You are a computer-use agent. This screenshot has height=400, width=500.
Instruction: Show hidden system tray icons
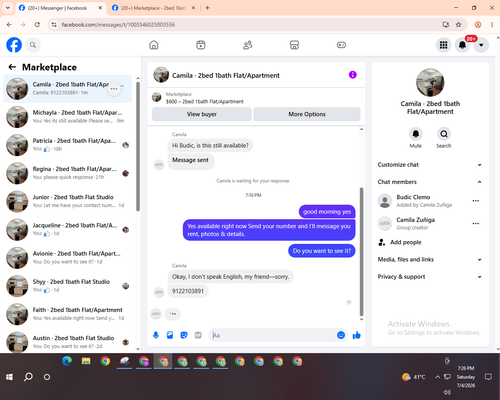coord(437,377)
